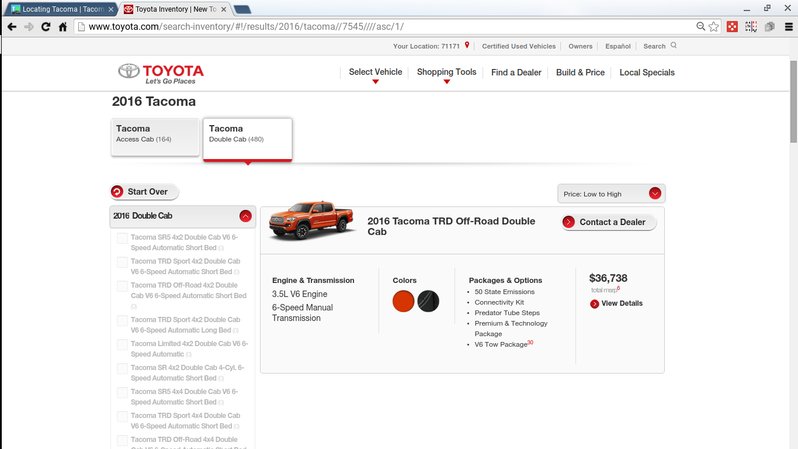This screenshot has width=798, height=449.
Task: Check Tacoma TRD Off-Road 4x4 Double checkbox
Action: point(122,440)
